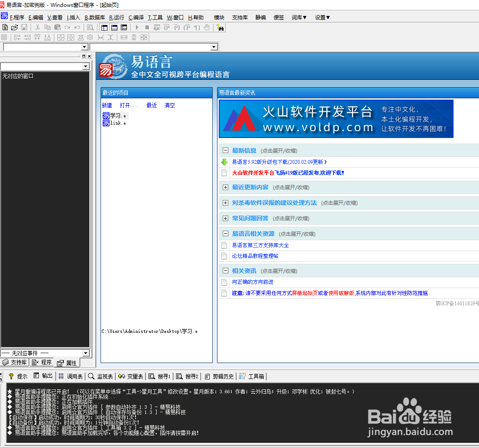Switch to the 监视表 tab
The width and height of the screenshot is (479, 448).
tap(100, 376)
